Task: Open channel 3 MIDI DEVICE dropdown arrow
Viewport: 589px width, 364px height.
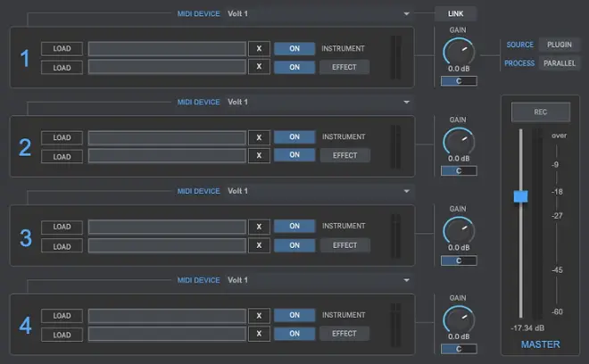Action: coord(406,191)
